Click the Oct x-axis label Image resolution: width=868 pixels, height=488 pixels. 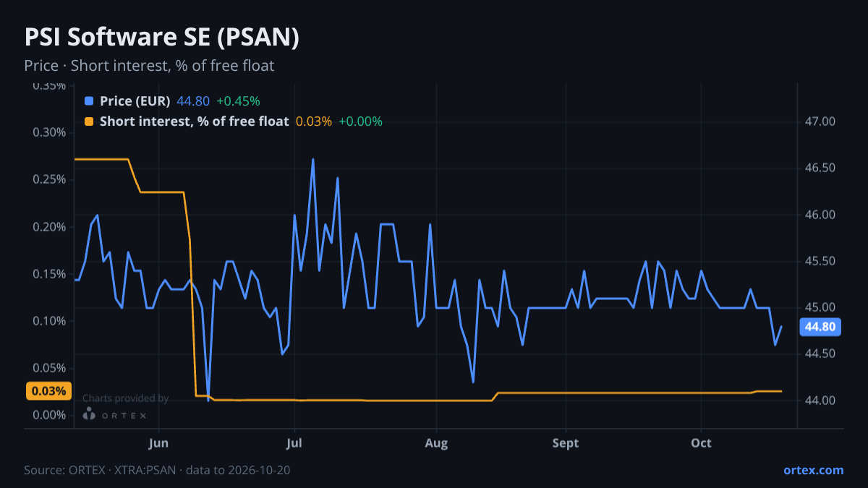click(702, 443)
